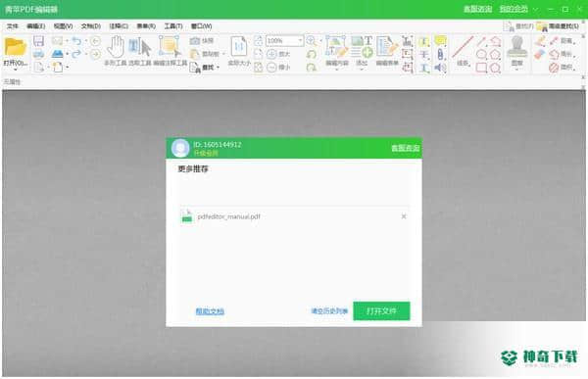Click the Stamp tool icon
Viewport: 588px width, 379px height.
coord(517,47)
